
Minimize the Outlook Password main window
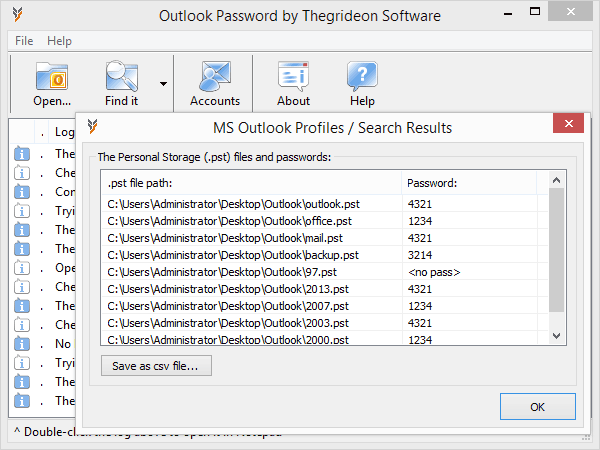508,14
